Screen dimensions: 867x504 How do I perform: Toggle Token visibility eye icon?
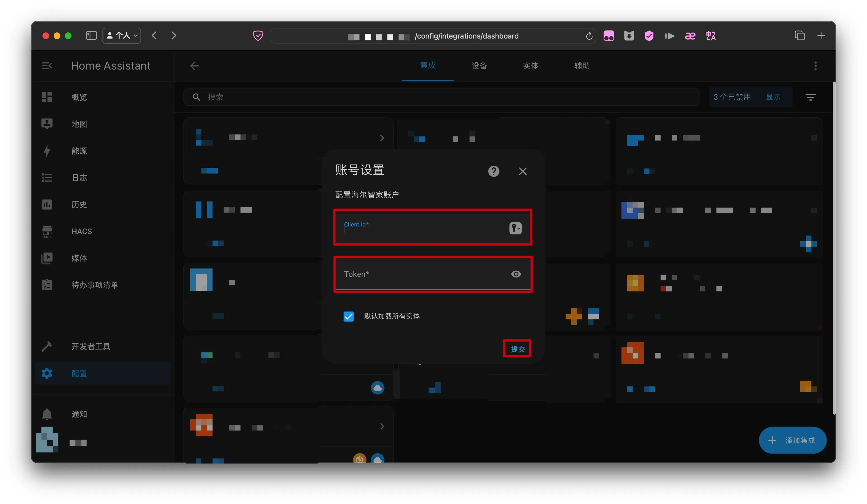tap(516, 274)
